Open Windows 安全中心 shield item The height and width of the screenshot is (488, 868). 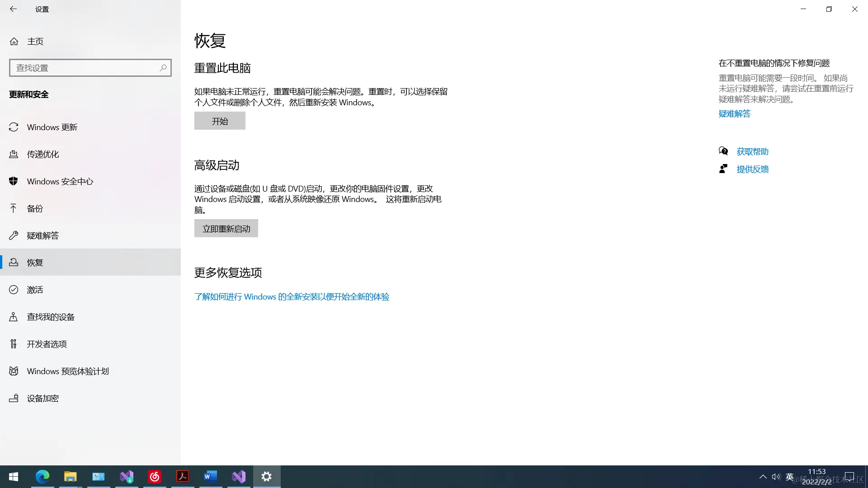[60, 182]
